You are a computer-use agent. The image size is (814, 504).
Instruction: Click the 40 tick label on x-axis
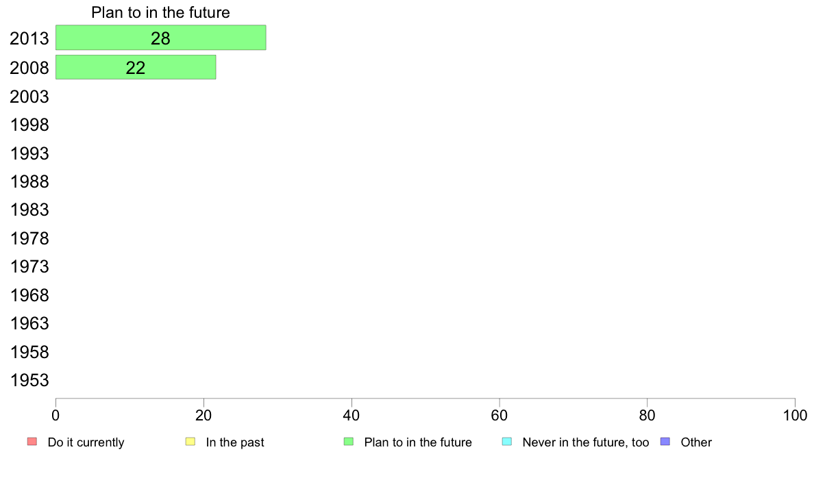point(351,415)
